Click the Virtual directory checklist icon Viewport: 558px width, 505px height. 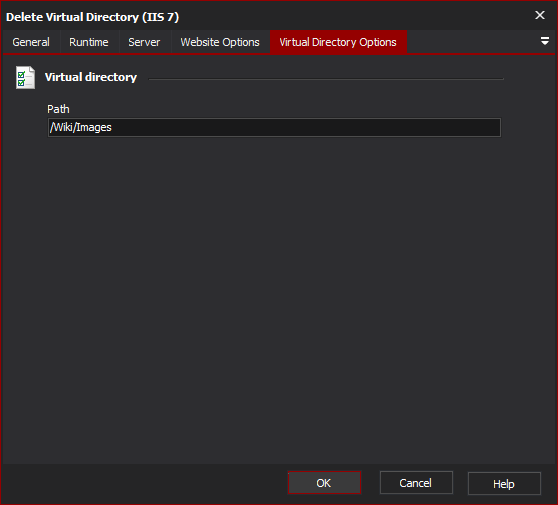[x=25, y=77]
